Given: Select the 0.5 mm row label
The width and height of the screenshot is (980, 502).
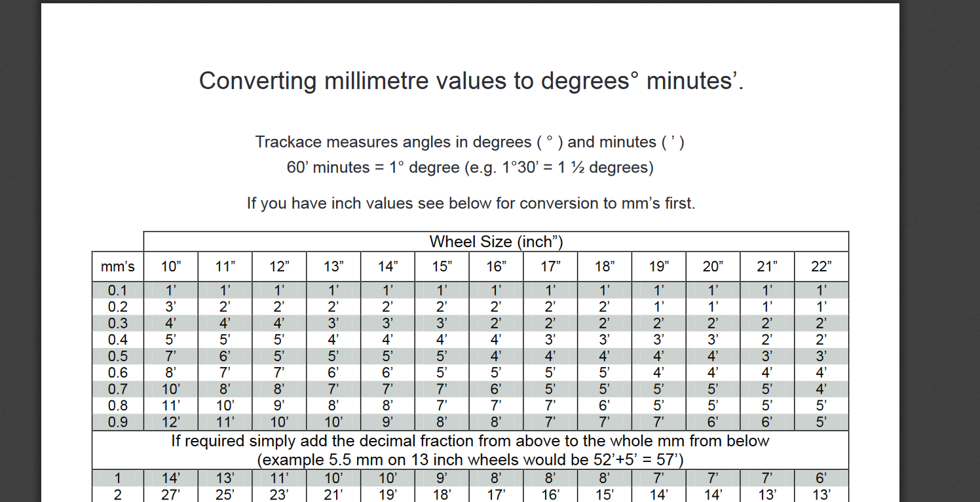Looking at the screenshot, I should pyautogui.click(x=118, y=357).
